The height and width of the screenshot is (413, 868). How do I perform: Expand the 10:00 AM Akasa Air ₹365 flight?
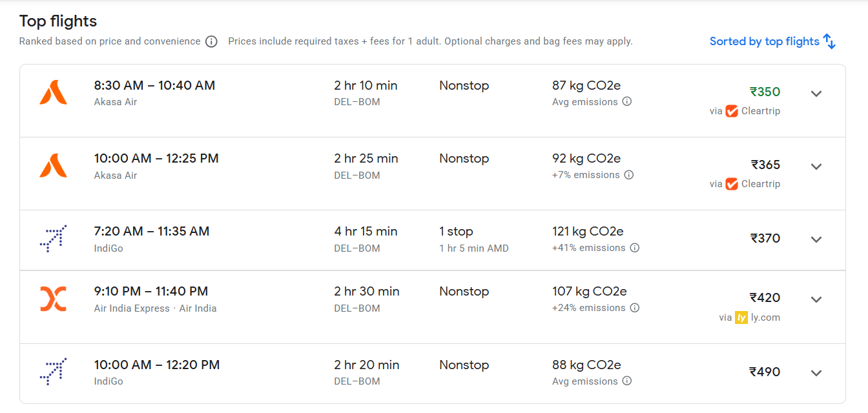(816, 166)
